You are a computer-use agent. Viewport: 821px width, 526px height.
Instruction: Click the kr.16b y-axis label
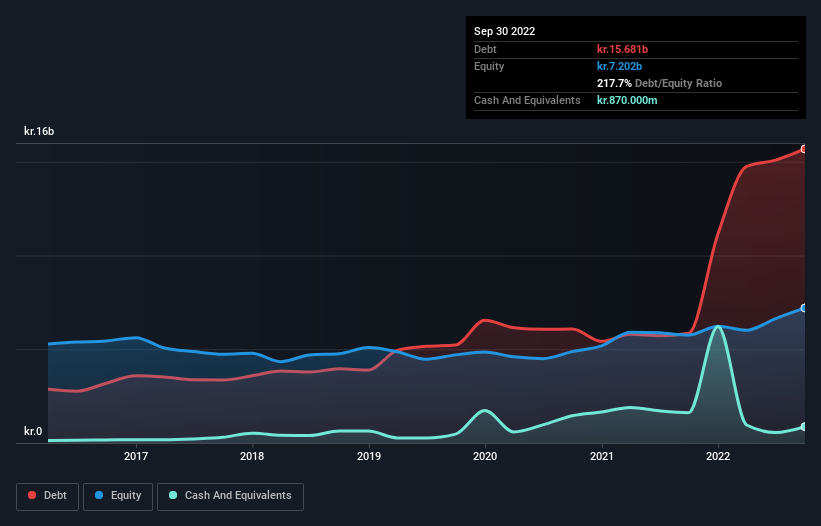39,131
